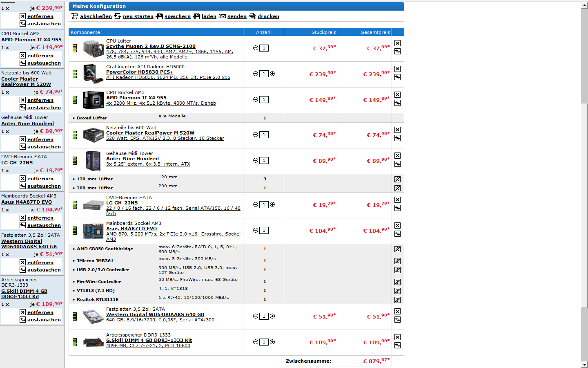Swap Asus M4A87TD EVO via table exchange icon
The height and width of the screenshot is (368, 588).
(397, 234)
